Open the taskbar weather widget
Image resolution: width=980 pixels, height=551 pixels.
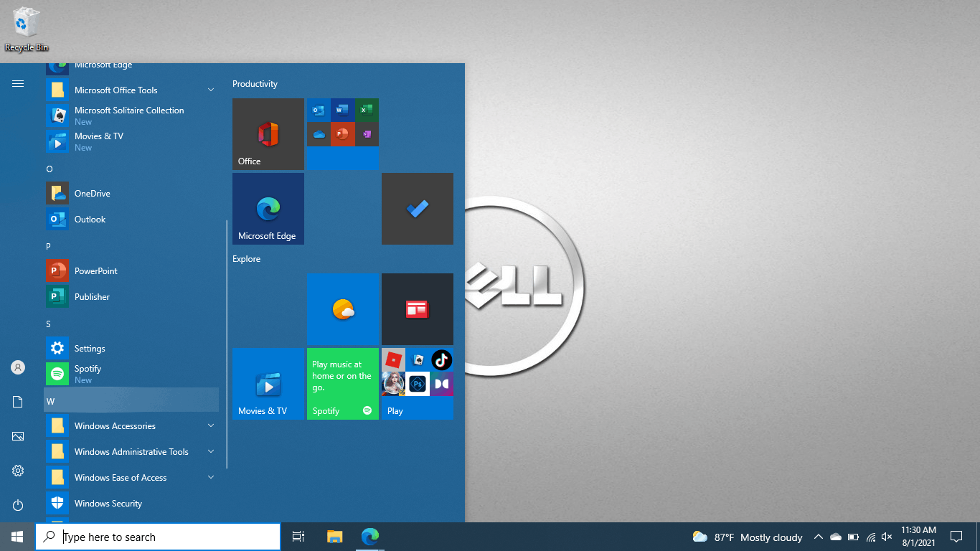pos(747,537)
